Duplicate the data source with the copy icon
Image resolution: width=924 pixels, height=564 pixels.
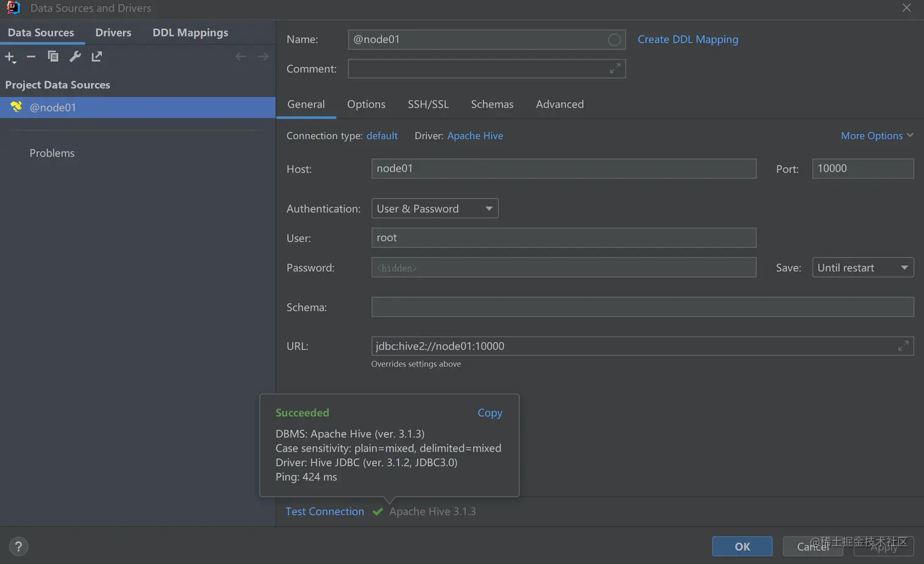53,56
